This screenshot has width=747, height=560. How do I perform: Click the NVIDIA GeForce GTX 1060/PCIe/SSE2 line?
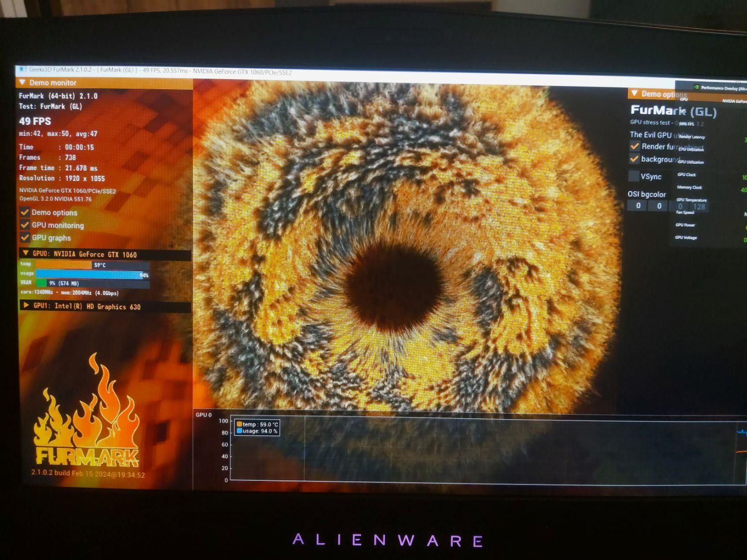(x=68, y=191)
